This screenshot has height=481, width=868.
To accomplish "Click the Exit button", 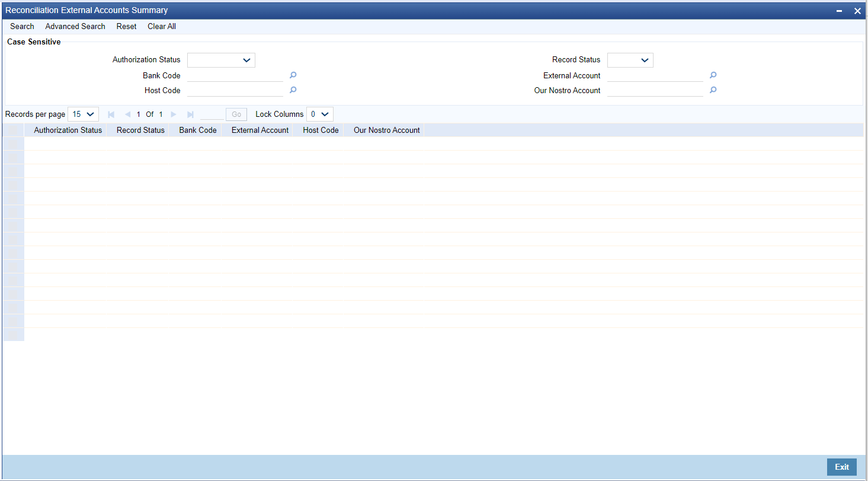I will pos(842,467).
